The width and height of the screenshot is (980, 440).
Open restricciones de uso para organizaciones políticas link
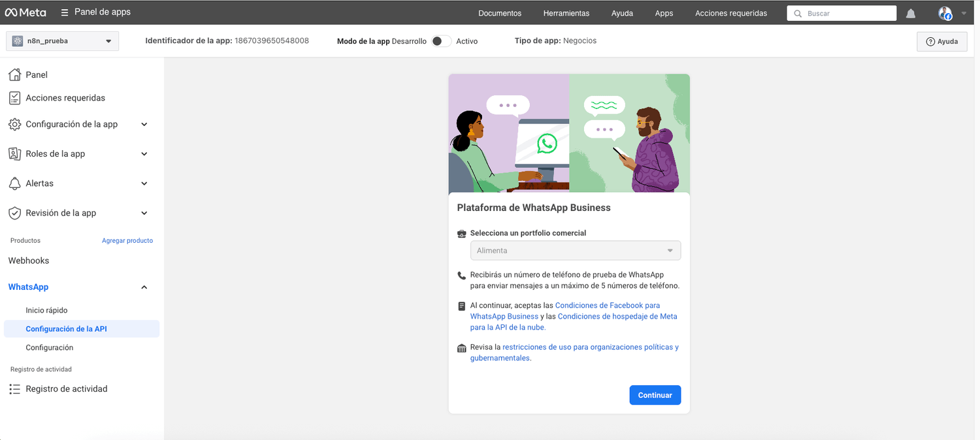click(x=574, y=353)
